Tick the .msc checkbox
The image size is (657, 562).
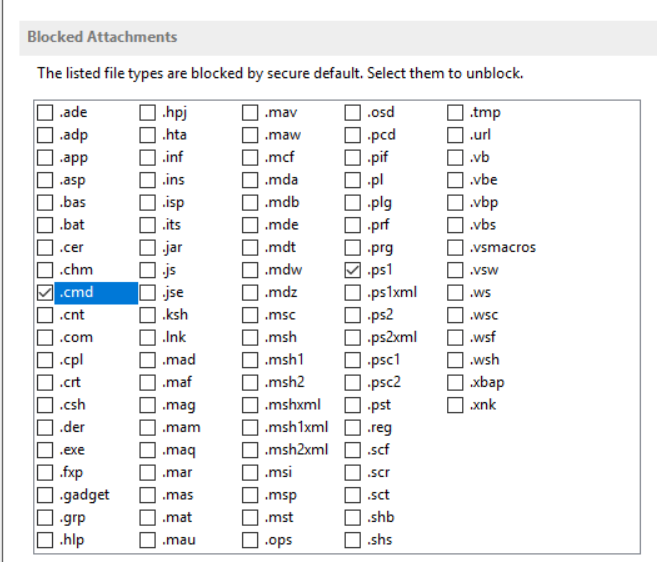tap(250, 315)
